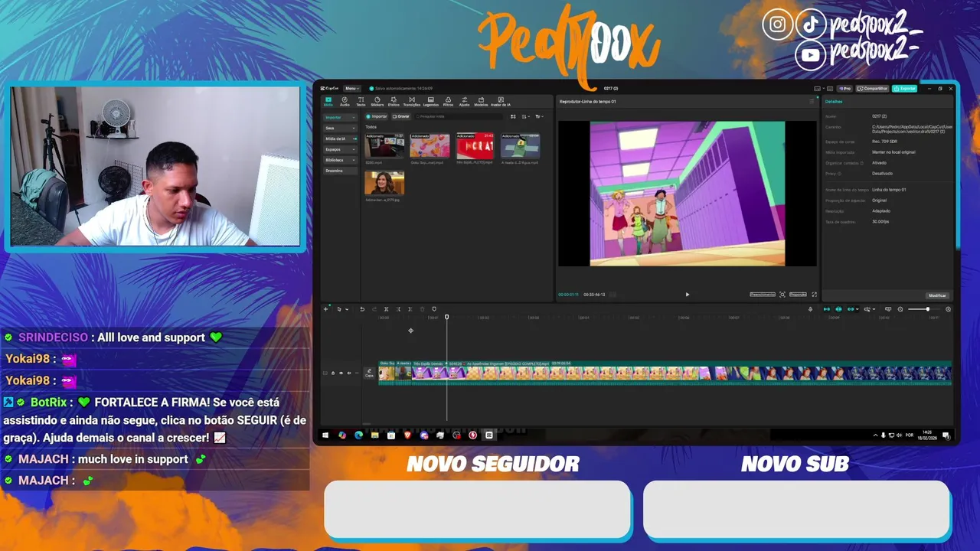Open the Mídia de IA section

[x=339, y=139]
